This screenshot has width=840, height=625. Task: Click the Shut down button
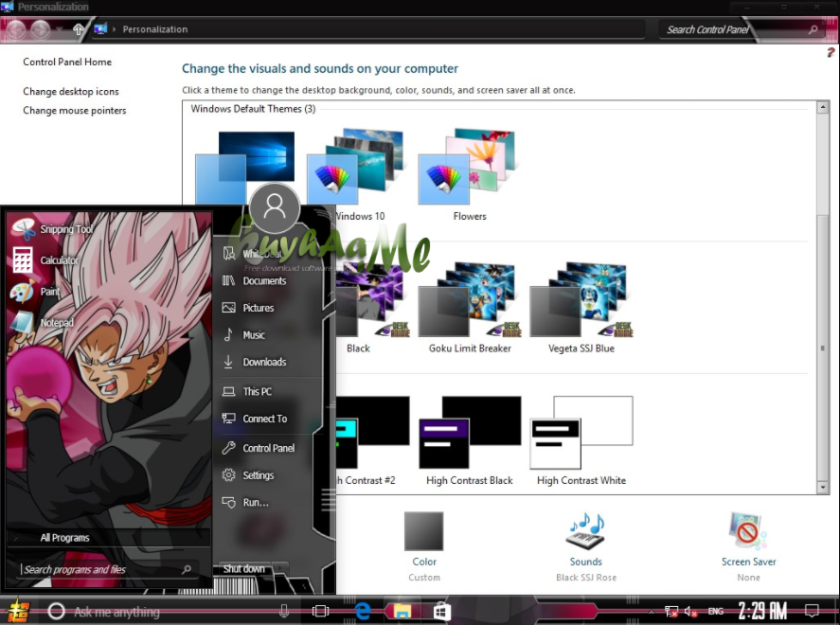(x=243, y=569)
